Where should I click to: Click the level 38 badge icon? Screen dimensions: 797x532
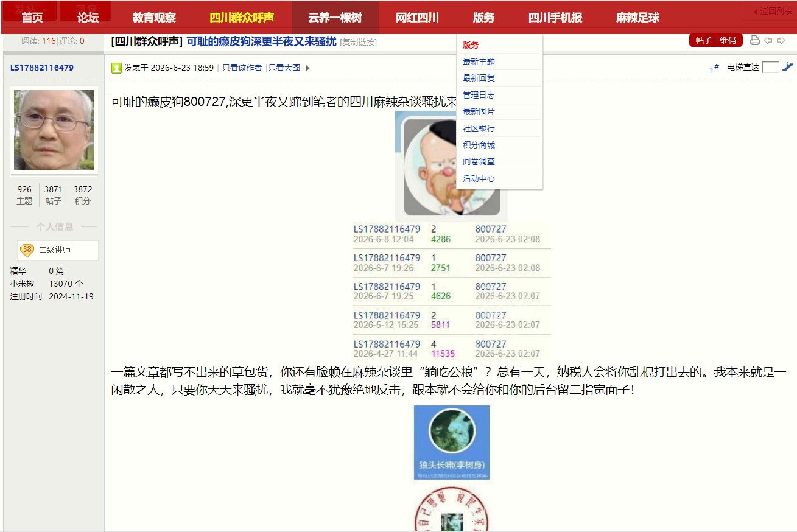[27, 250]
